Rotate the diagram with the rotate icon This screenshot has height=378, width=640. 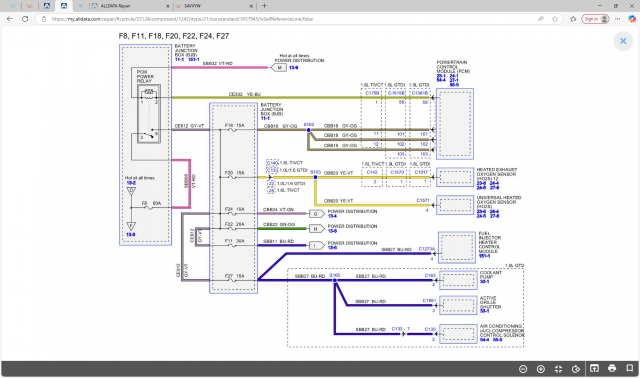click(x=576, y=369)
